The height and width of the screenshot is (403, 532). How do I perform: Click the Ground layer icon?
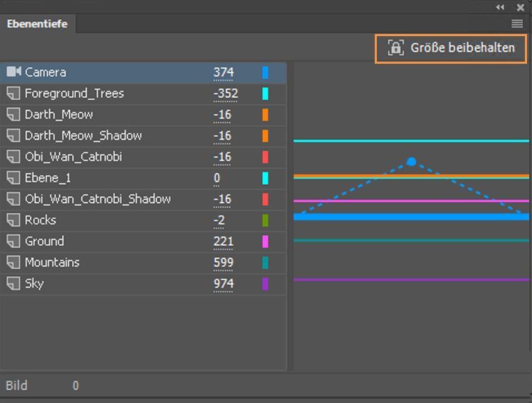pos(13,242)
